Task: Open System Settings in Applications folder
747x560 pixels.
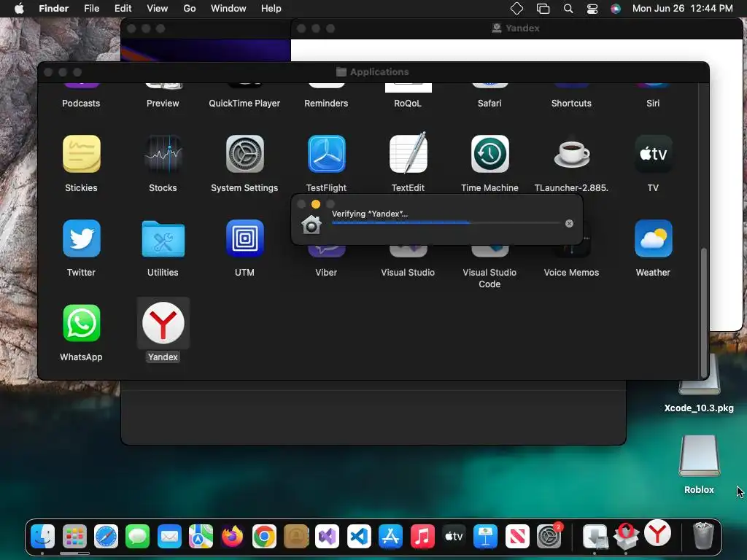Action: [244, 154]
